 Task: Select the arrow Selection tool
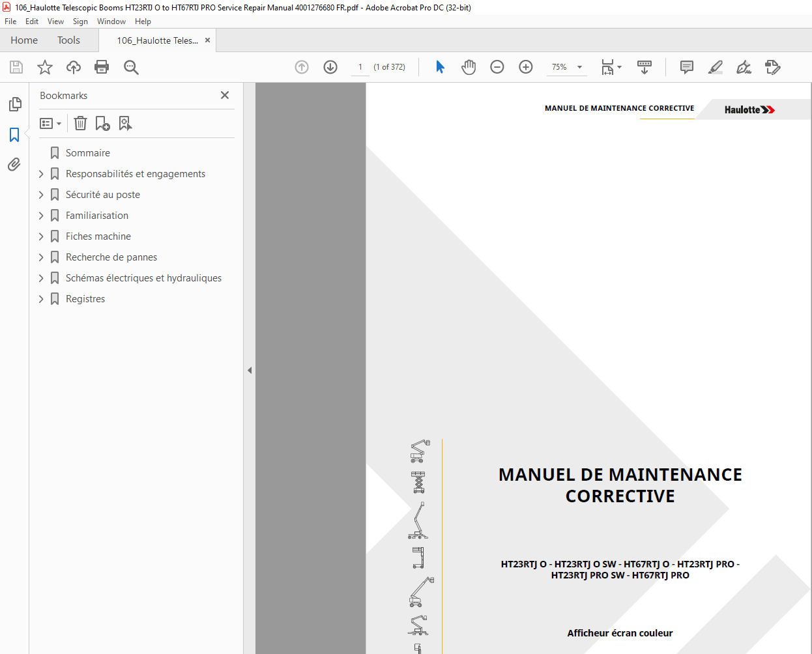[440, 67]
